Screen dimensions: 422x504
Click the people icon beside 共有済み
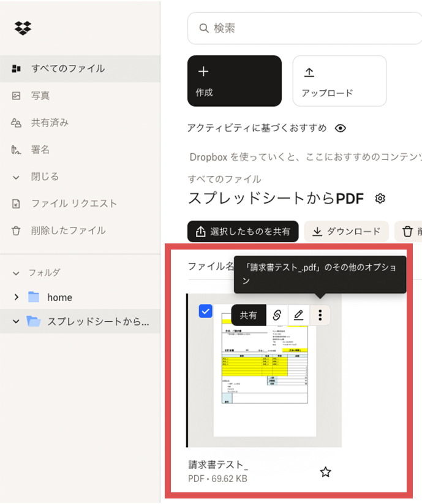[x=16, y=123]
